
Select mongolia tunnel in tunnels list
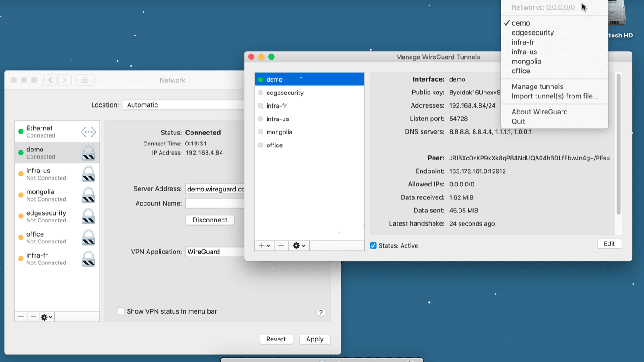(309, 132)
